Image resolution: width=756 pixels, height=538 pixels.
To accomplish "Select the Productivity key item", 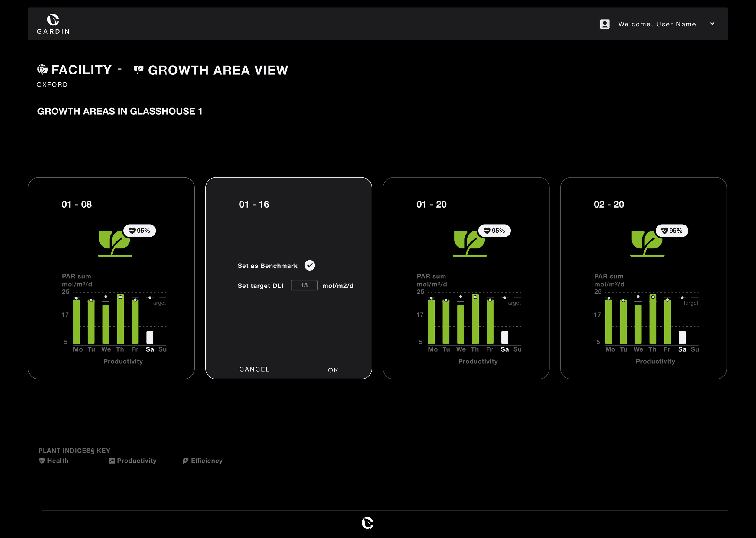I will tap(132, 461).
